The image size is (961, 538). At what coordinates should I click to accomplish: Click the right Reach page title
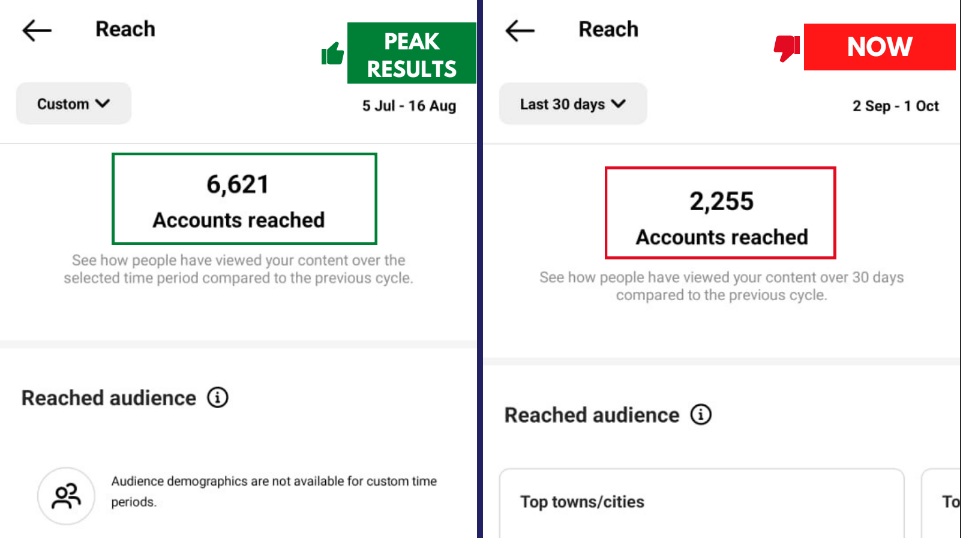point(608,29)
